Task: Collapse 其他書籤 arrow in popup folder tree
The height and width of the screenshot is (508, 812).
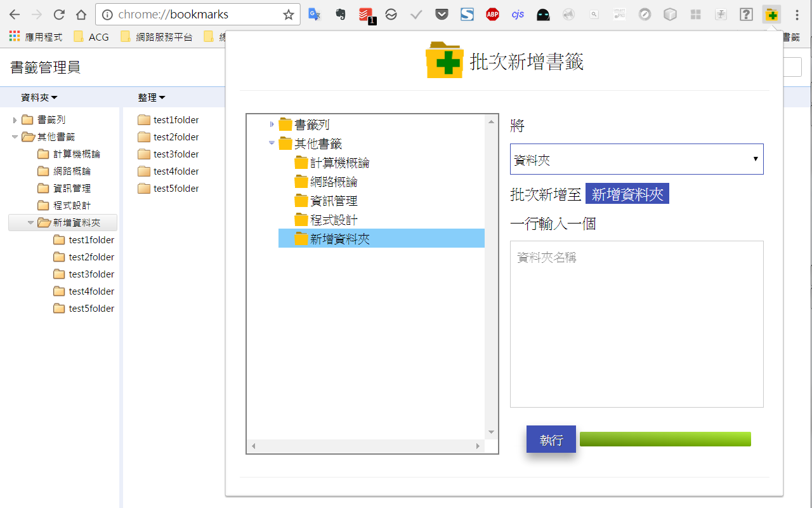Action: (x=272, y=144)
